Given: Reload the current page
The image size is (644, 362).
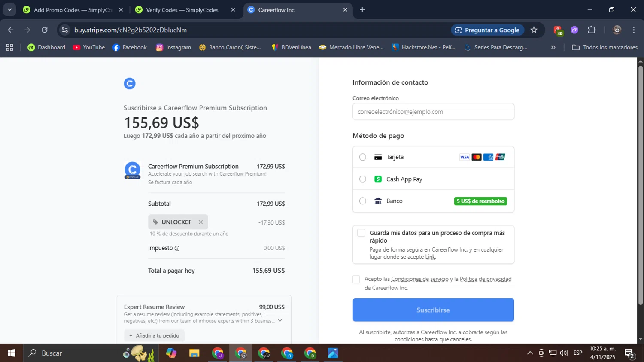Looking at the screenshot, I should click(x=45, y=30).
